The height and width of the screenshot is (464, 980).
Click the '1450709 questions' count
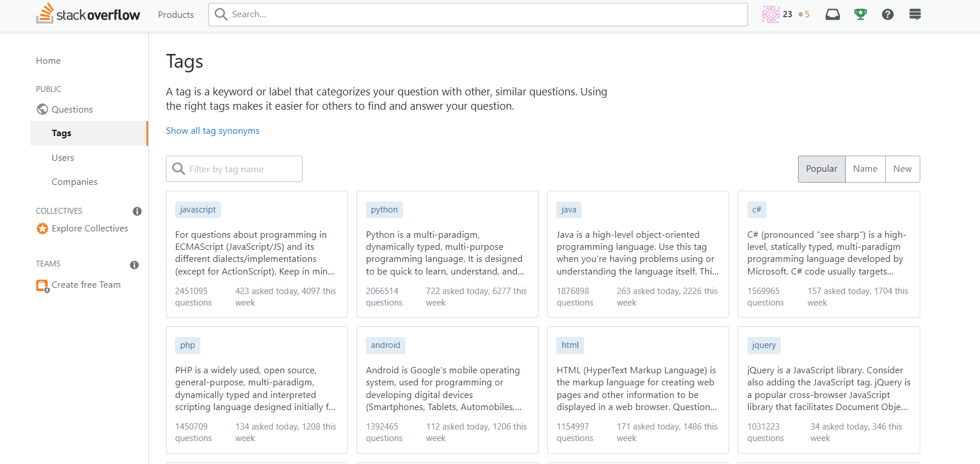[193, 432]
